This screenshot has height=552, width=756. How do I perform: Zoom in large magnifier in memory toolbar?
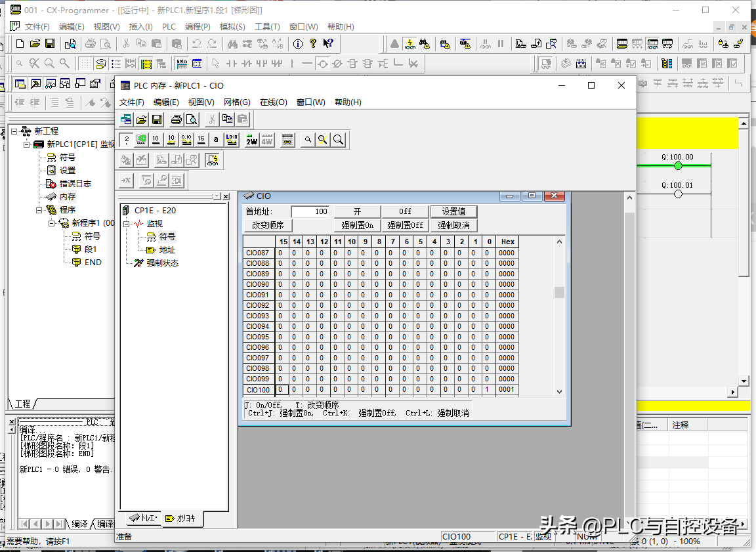[x=339, y=140]
